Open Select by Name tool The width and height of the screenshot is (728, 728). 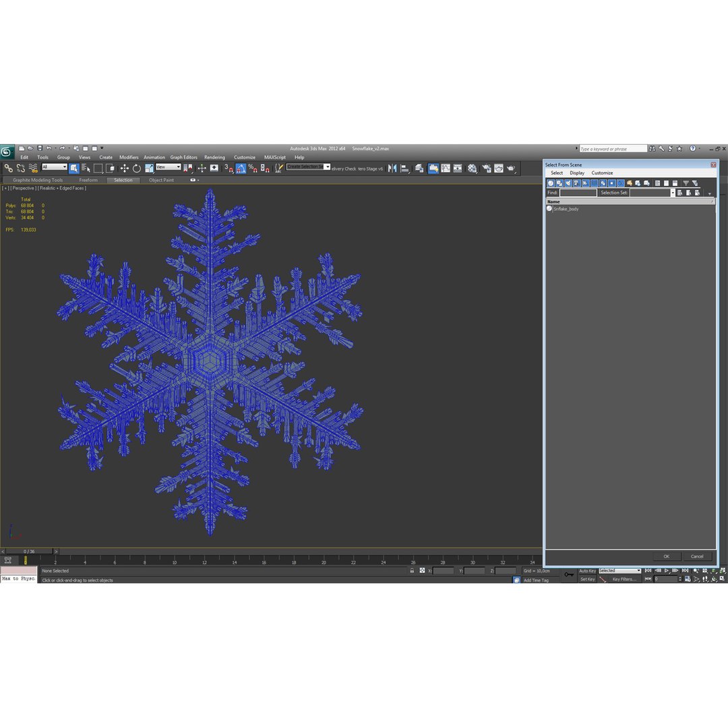(86, 168)
